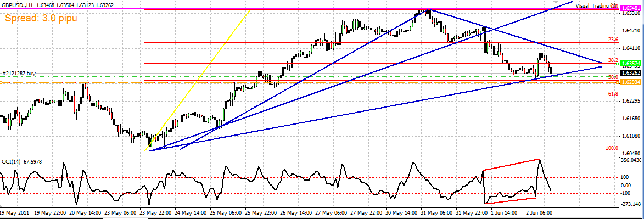644x219 pixels.
Task: Click the Visual Trading smiley icon
Action: pos(613,5)
